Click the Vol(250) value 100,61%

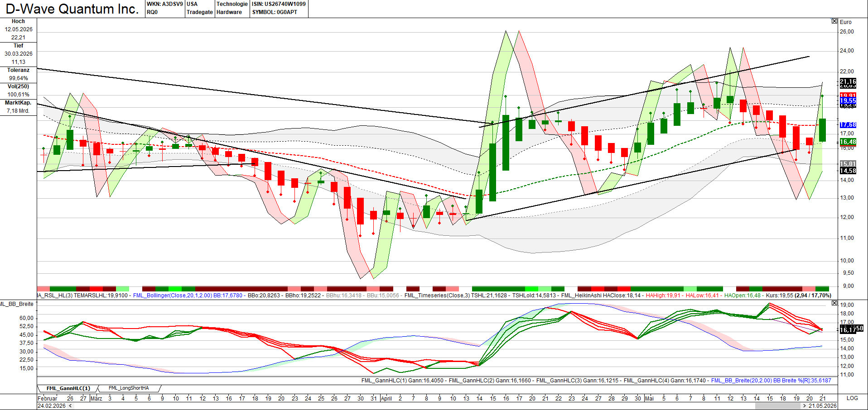click(x=19, y=95)
